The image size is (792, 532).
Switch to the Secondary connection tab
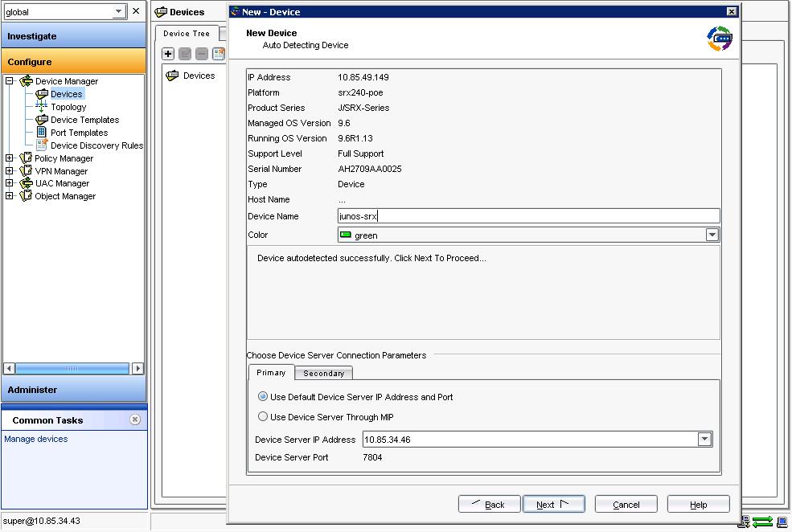pos(322,373)
